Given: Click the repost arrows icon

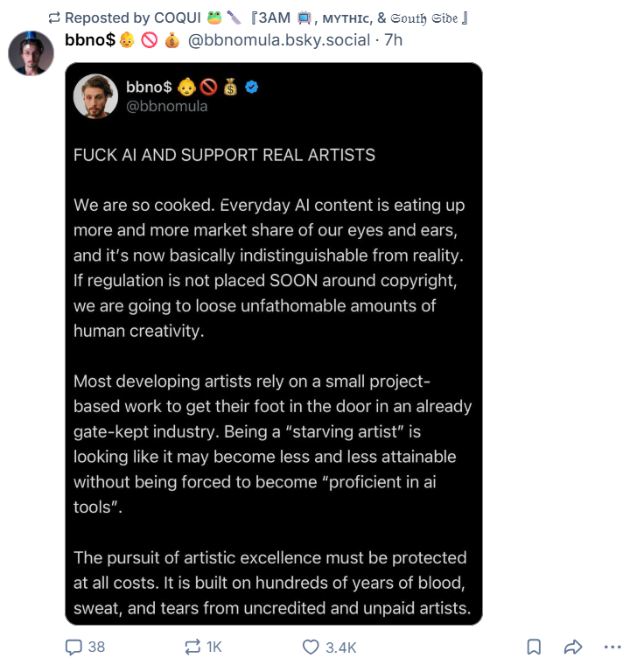Looking at the screenshot, I should pos(192,647).
